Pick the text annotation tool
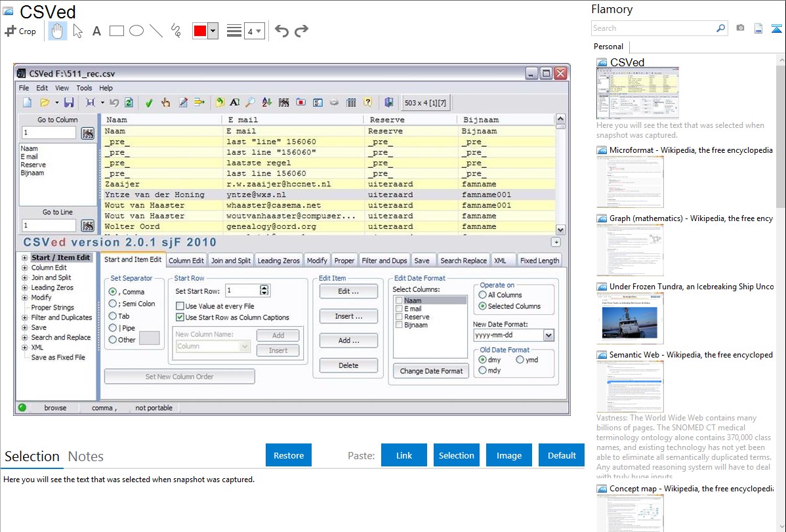This screenshot has width=786, height=532. (x=96, y=31)
